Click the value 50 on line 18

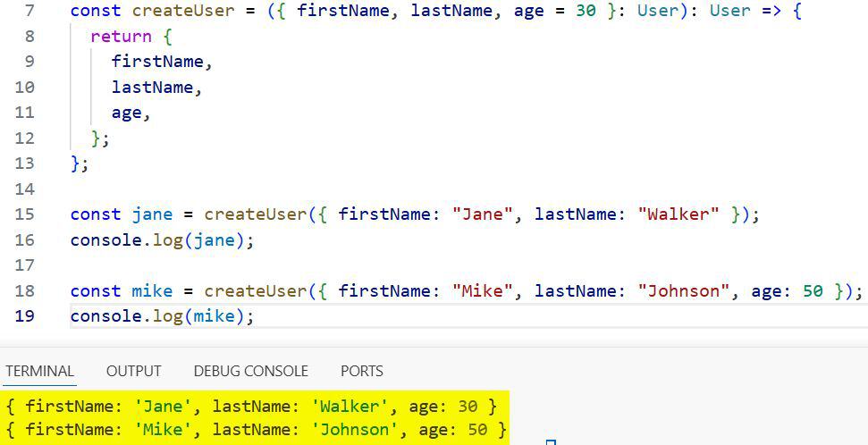(x=813, y=291)
